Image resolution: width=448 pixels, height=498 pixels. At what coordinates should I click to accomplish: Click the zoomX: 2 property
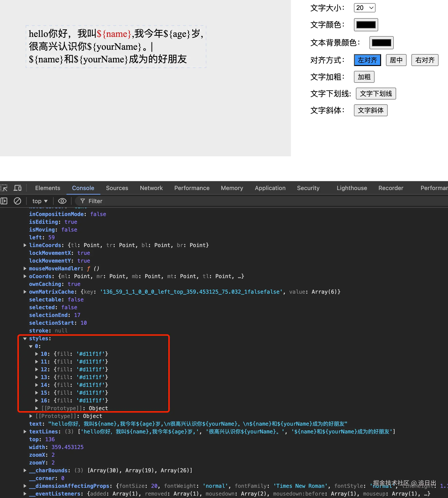(42, 455)
